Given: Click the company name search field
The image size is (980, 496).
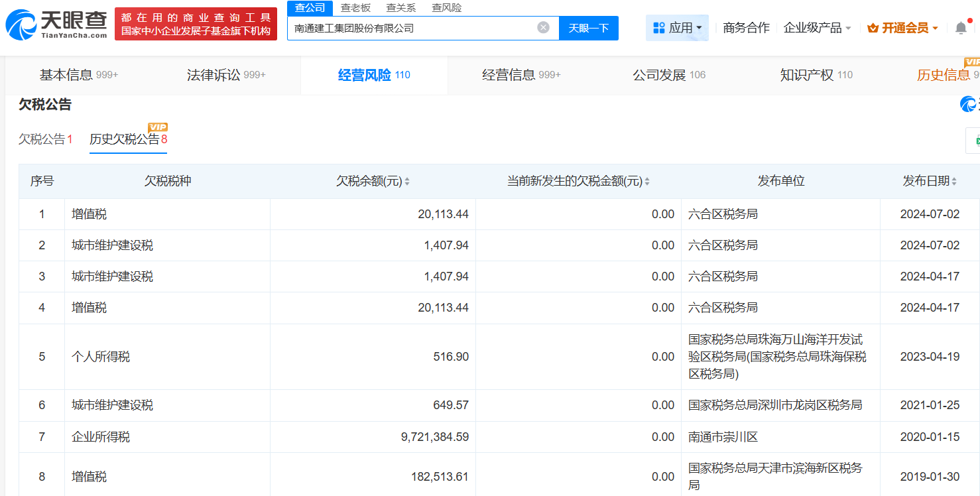Looking at the screenshot, I should click(411, 28).
